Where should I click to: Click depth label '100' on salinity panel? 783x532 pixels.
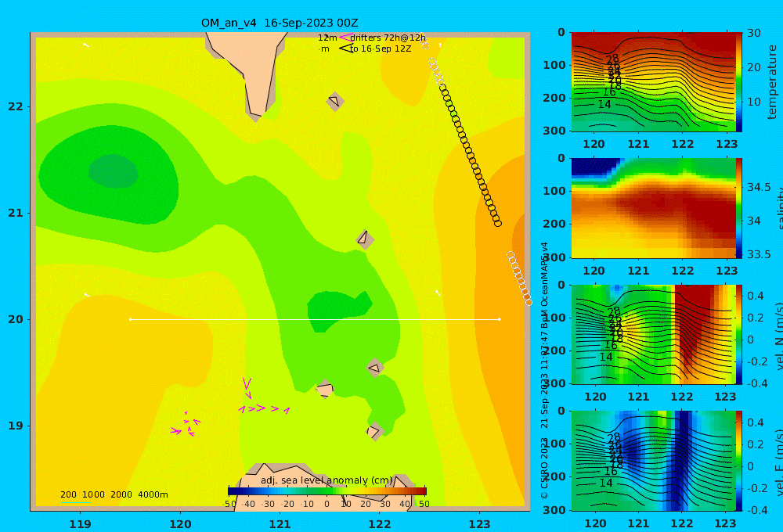(554, 191)
